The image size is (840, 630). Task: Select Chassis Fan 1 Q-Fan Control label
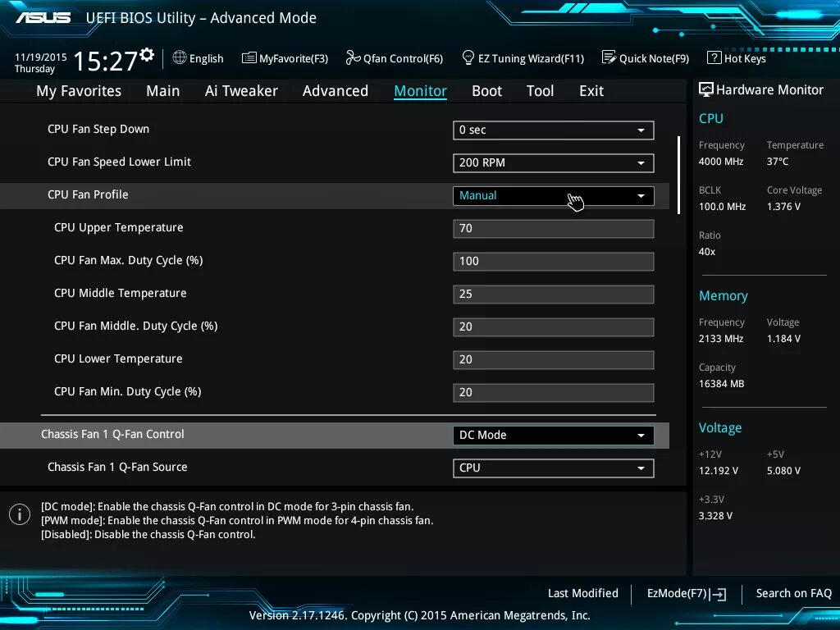tap(112, 434)
